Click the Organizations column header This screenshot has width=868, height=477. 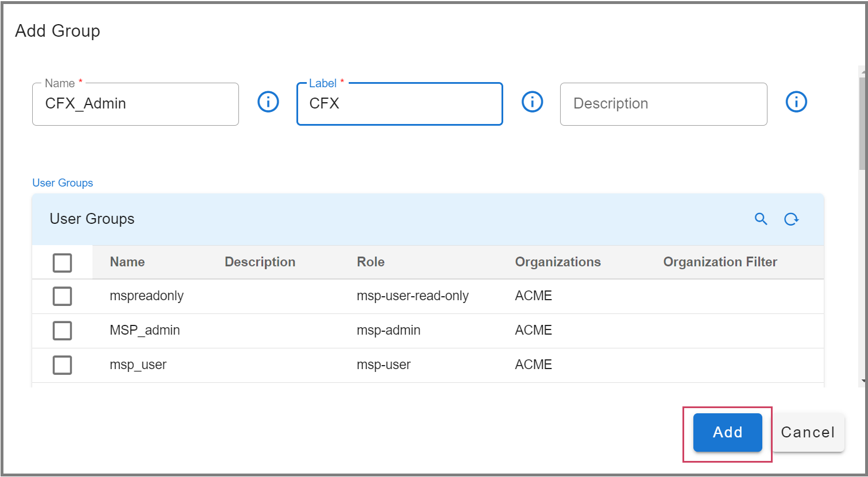coord(557,262)
